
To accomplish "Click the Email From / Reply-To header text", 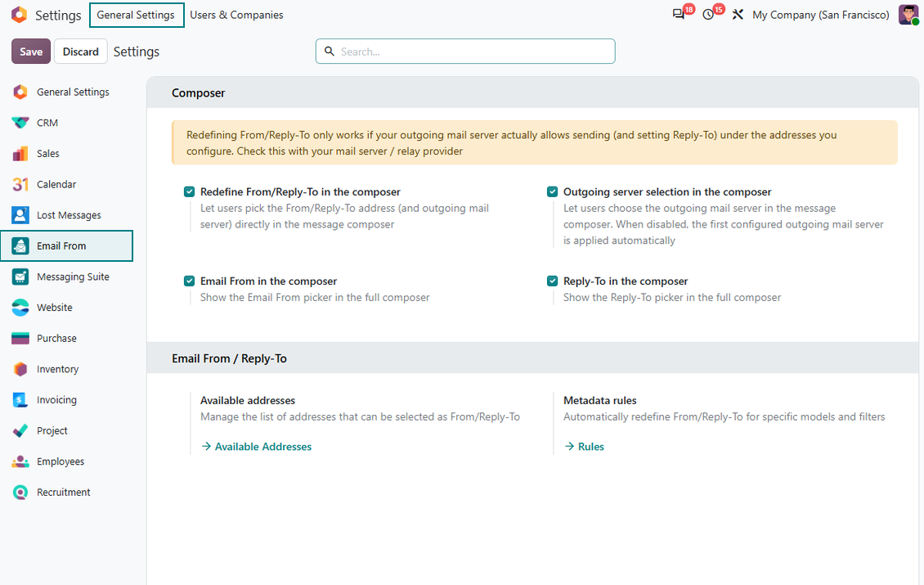I will [229, 358].
